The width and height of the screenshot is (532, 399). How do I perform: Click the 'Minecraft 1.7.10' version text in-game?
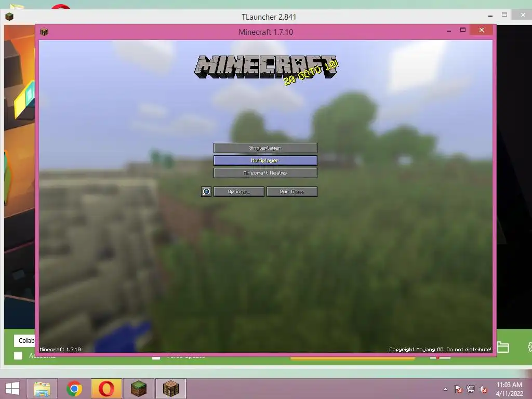(60, 350)
